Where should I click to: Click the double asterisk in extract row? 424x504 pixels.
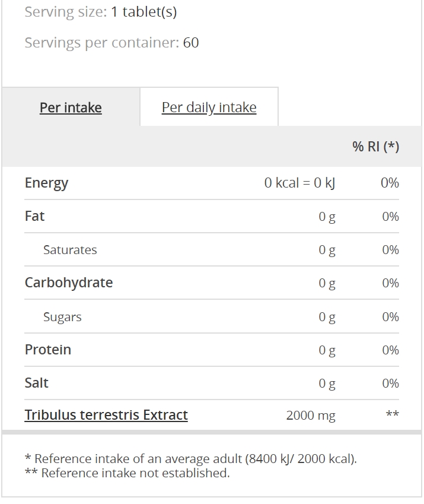[x=392, y=414]
